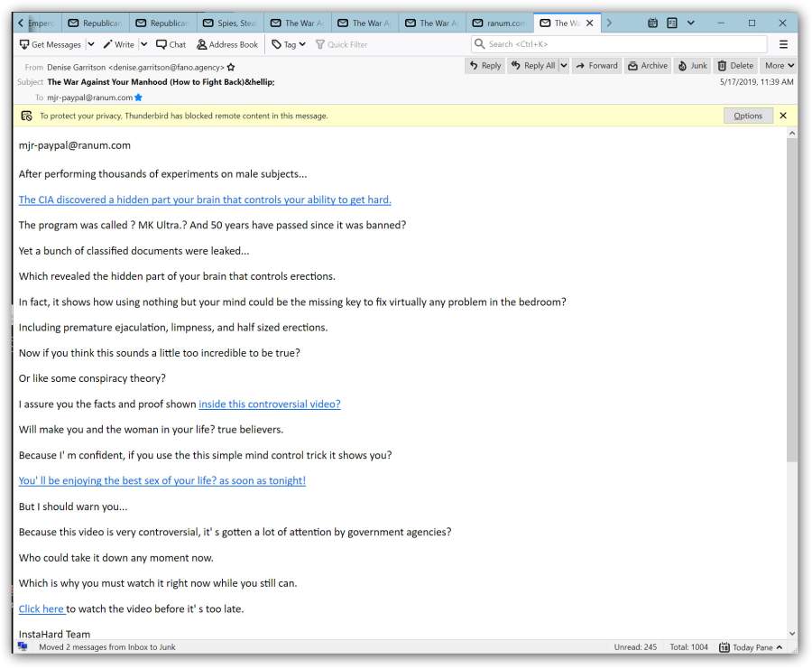Minimize the Thunderbird window
This screenshot has width=812, height=669.
pos(721,23)
